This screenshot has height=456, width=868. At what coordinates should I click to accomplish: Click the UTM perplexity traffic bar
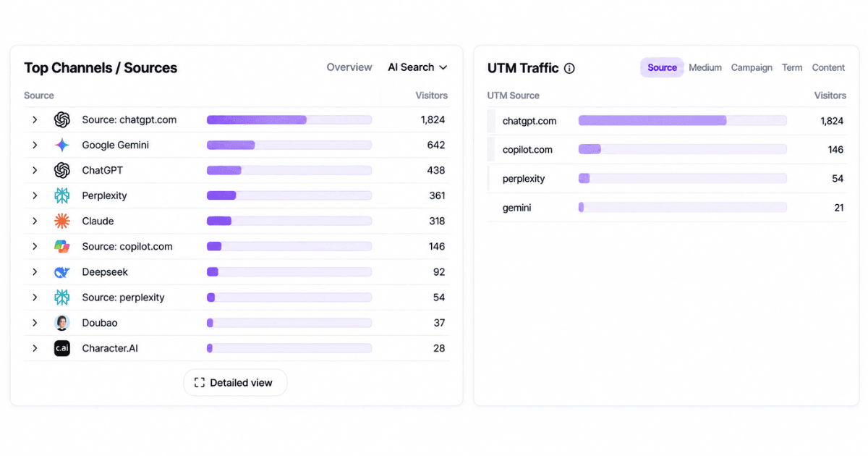tap(682, 179)
